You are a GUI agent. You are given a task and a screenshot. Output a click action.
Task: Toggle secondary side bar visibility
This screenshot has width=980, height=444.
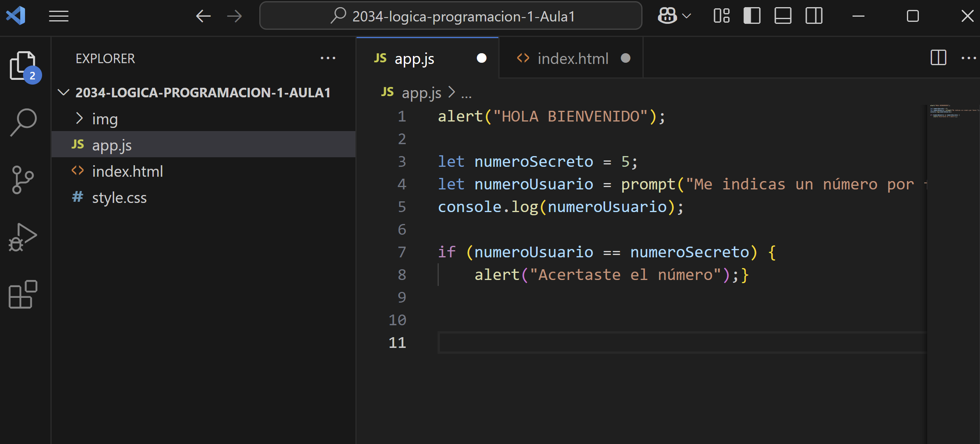click(x=814, y=16)
